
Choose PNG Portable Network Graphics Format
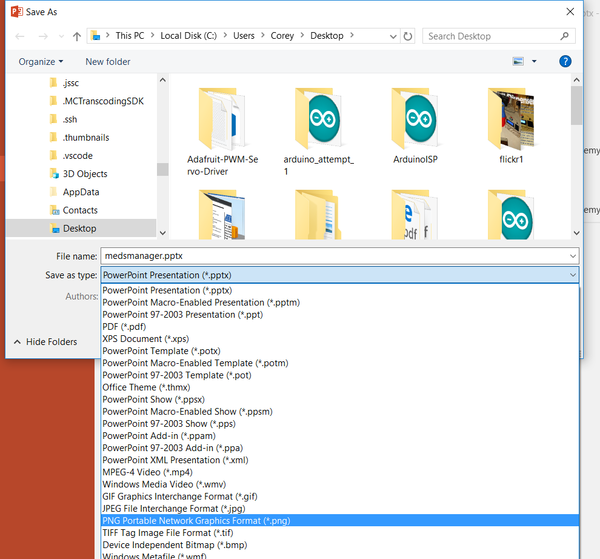pos(340,521)
